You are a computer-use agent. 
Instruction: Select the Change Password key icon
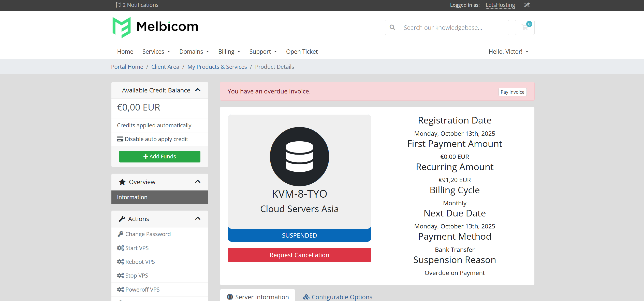120,234
